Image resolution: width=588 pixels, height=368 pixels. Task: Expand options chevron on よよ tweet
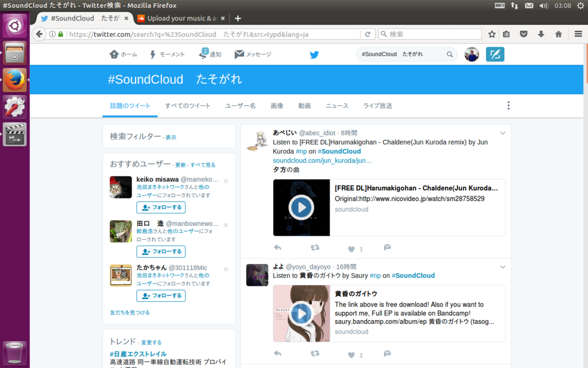click(502, 267)
